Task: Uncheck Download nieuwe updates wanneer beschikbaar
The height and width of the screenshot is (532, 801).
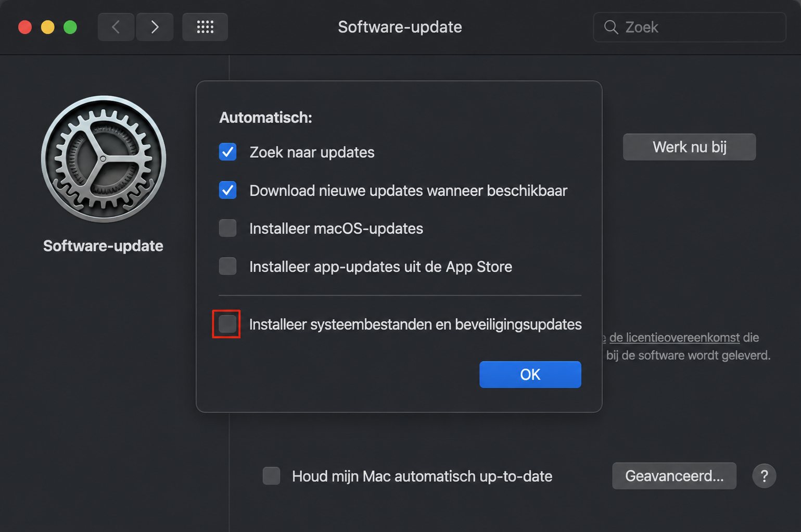Action: click(x=227, y=190)
